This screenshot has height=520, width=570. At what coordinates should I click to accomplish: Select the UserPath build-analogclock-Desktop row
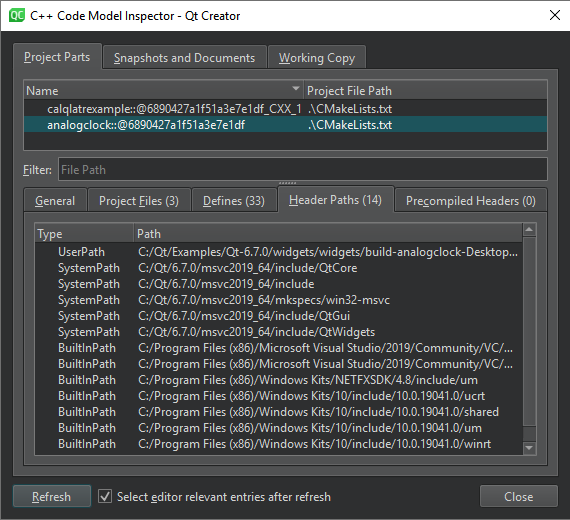(279, 252)
